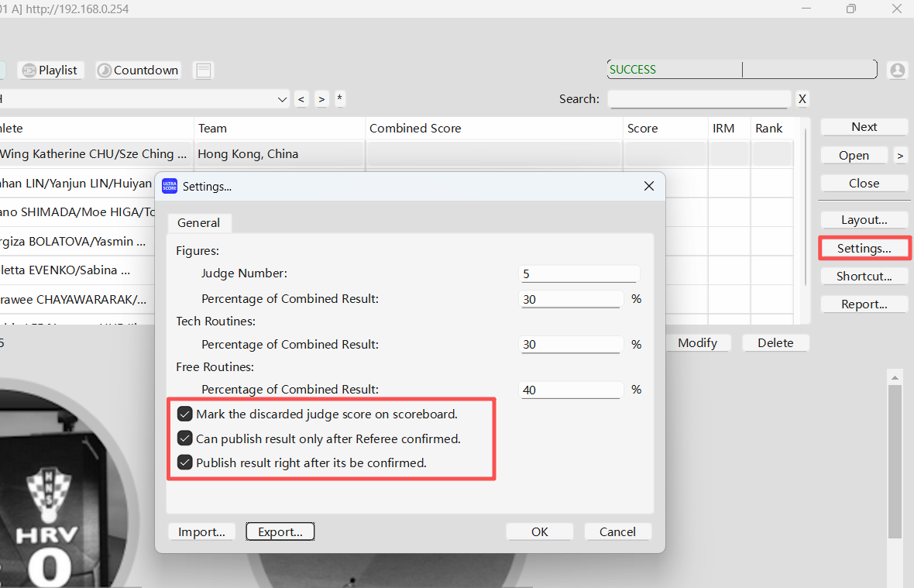Open the Playlist panel
The height and width of the screenshot is (588, 914).
pos(50,70)
